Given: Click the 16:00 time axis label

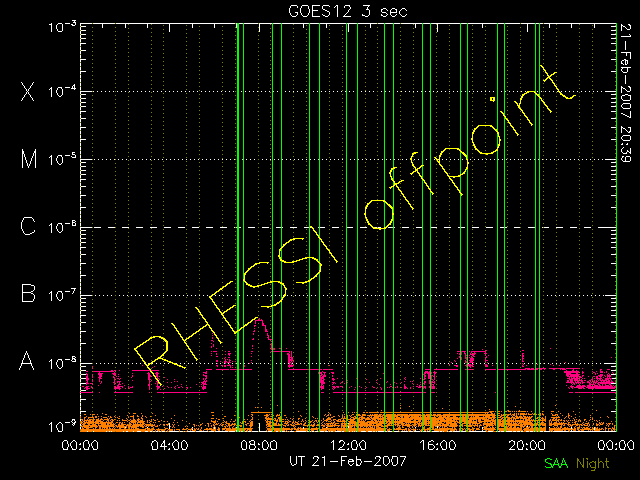Looking at the screenshot, I should click(438, 444).
